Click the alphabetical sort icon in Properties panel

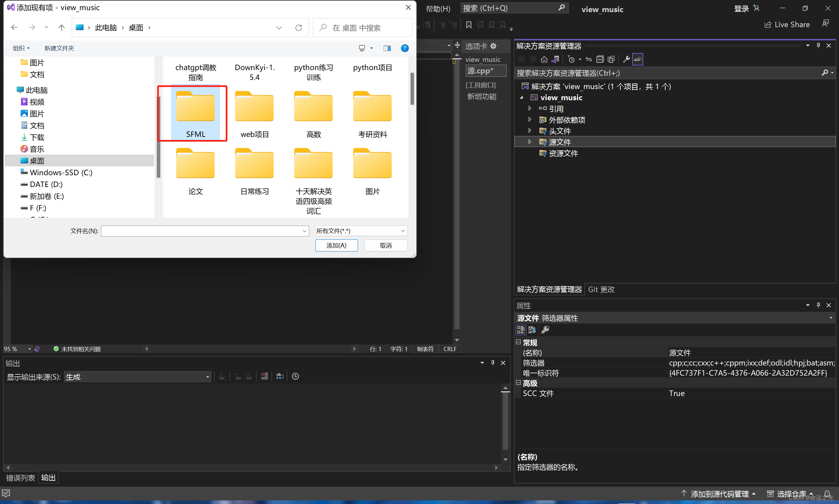click(x=532, y=330)
